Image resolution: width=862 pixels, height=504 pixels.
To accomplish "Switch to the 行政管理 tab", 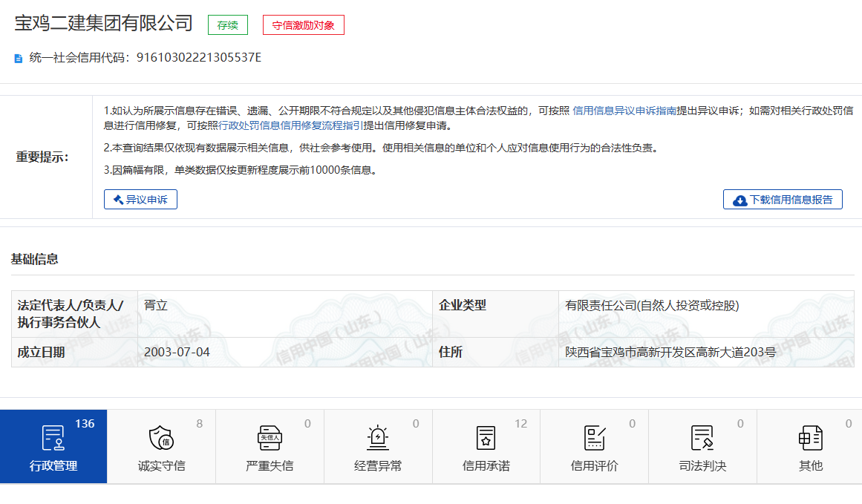I will tap(53, 447).
